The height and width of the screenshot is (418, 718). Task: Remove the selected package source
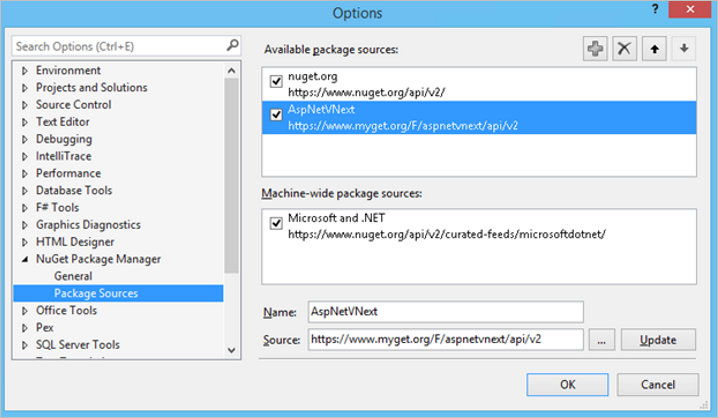pos(625,50)
